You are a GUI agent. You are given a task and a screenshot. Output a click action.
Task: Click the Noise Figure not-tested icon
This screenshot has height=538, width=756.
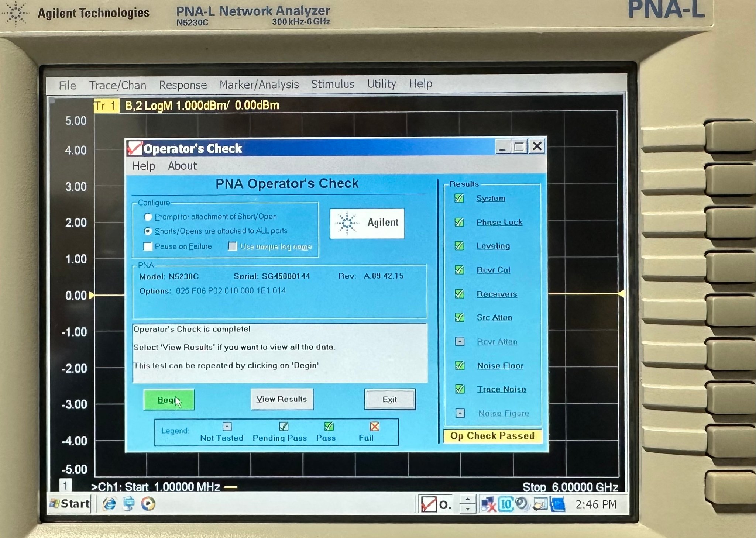tap(460, 413)
